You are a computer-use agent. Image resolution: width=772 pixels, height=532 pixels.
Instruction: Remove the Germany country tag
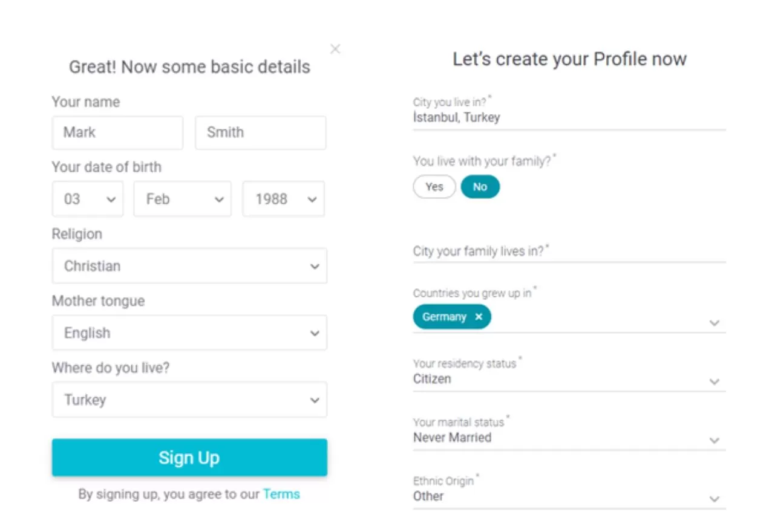[479, 317]
